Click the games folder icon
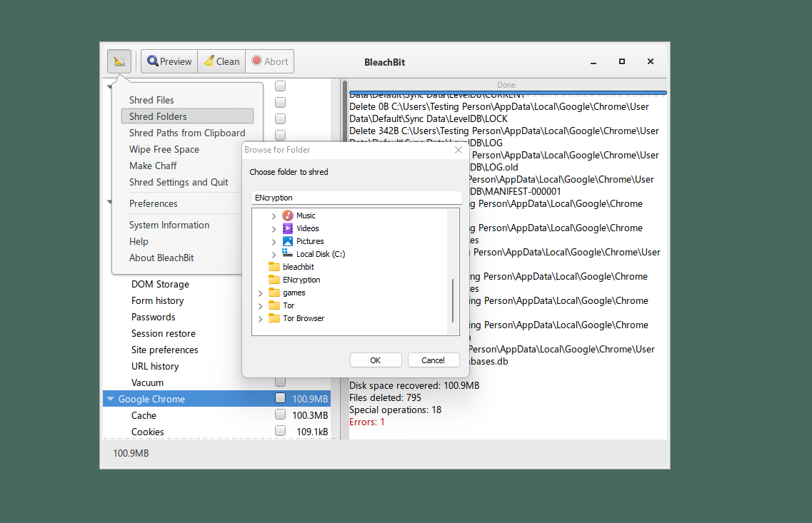The width and height of the screenshot is (812, 523). [x=274, y=293]
